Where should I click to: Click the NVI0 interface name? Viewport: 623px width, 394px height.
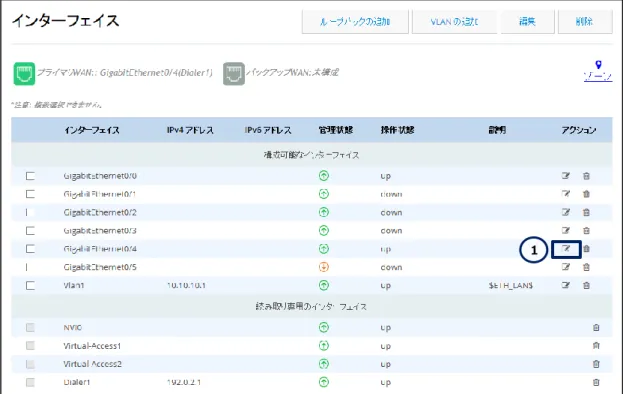(73, 328)
